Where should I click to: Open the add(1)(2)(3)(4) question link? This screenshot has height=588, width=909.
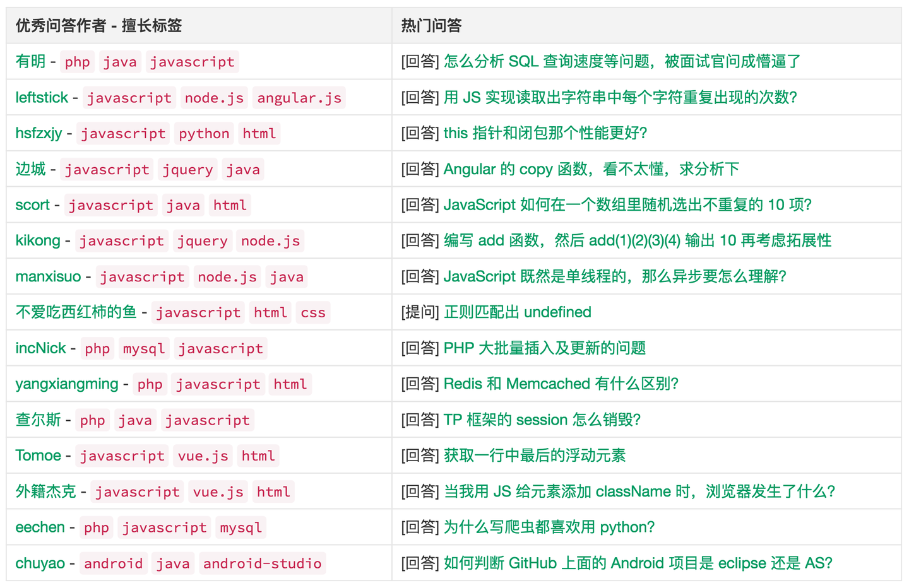point(637,240)
